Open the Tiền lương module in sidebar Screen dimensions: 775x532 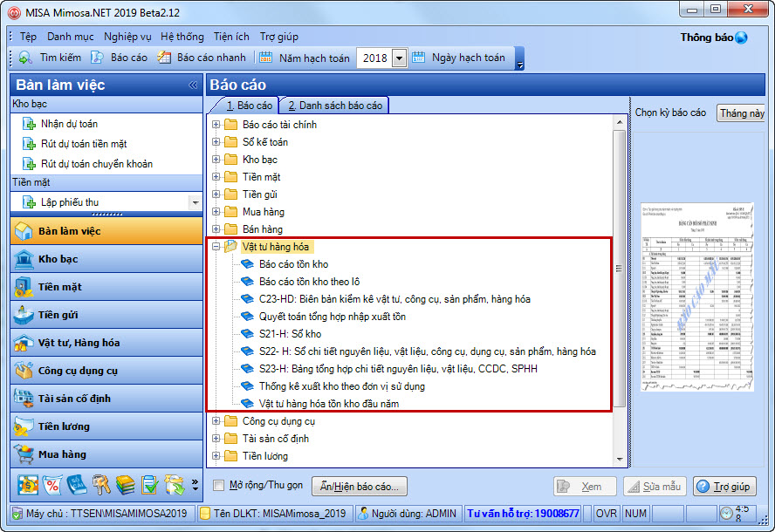(106, 426)
